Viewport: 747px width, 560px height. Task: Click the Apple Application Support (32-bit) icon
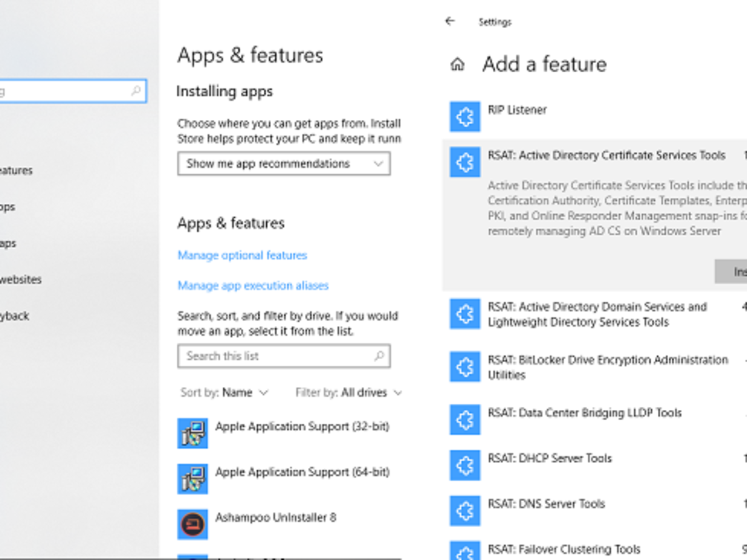[192, 434]
